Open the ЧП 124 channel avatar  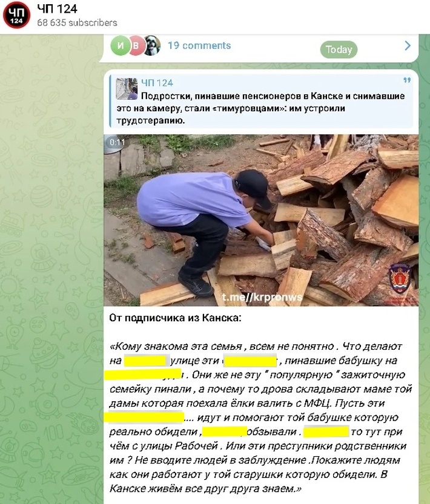click(16, 15)
